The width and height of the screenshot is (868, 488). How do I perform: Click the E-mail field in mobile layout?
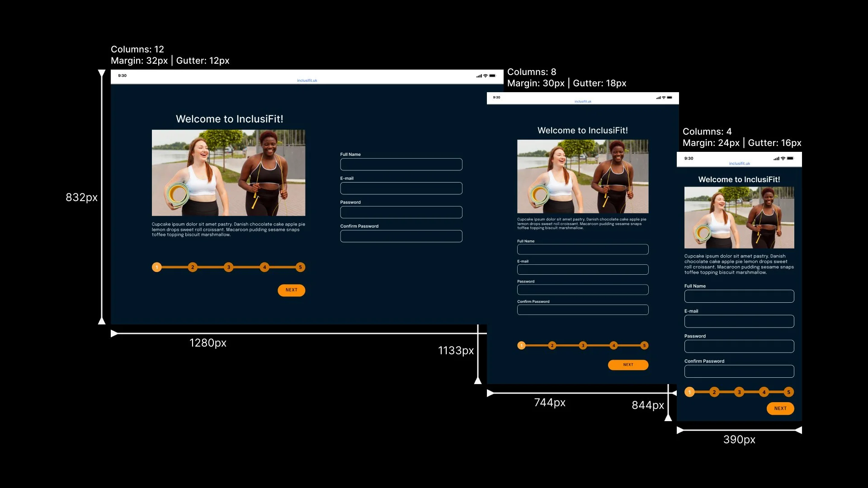coord(739,321)
